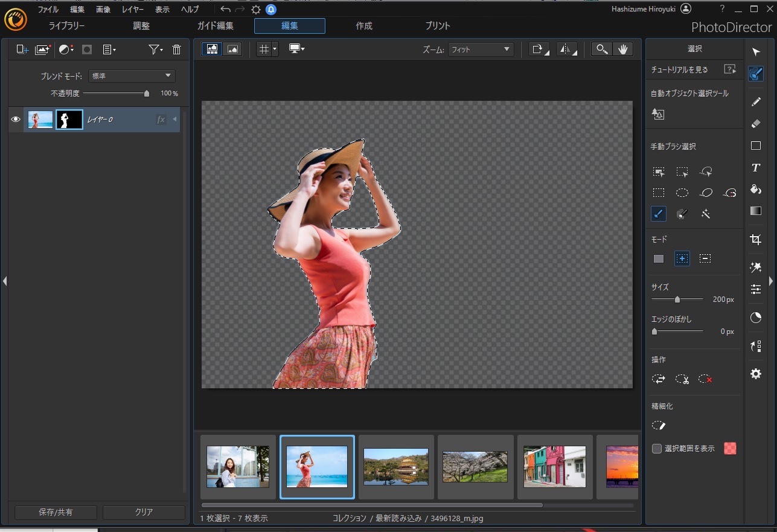Click the invert selection icon under 操作
The width and height of the screenshot is (777, 532).
point(658,379)
